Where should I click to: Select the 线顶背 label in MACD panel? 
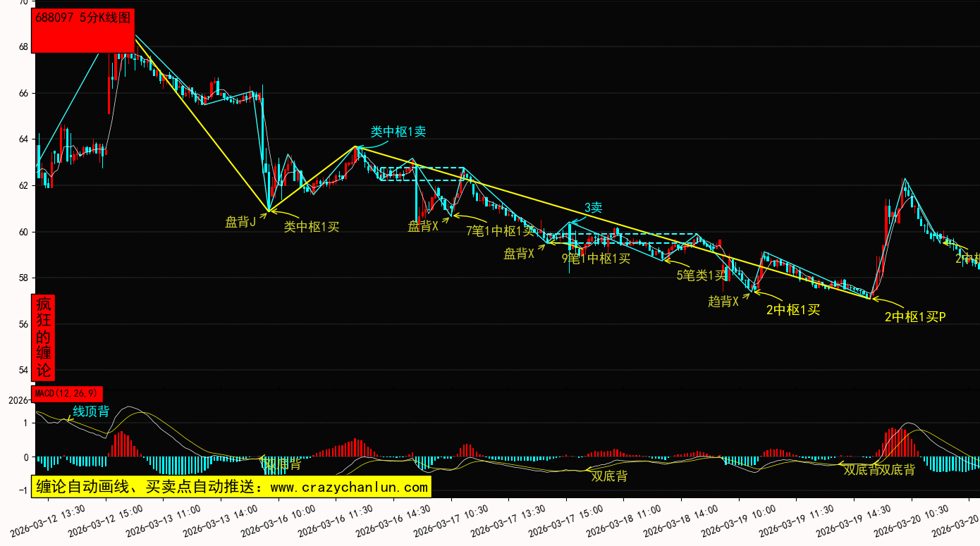91,411
